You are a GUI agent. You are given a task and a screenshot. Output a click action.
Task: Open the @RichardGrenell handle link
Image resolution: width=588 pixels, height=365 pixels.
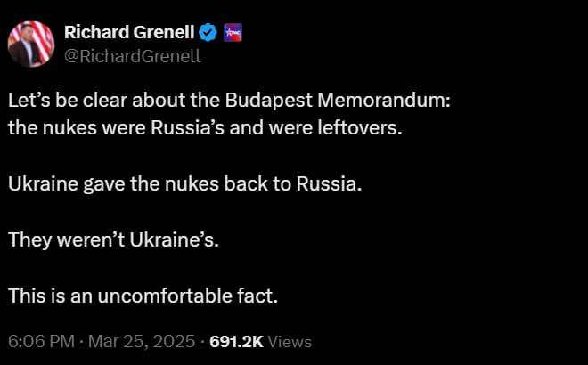click(132, 56)
